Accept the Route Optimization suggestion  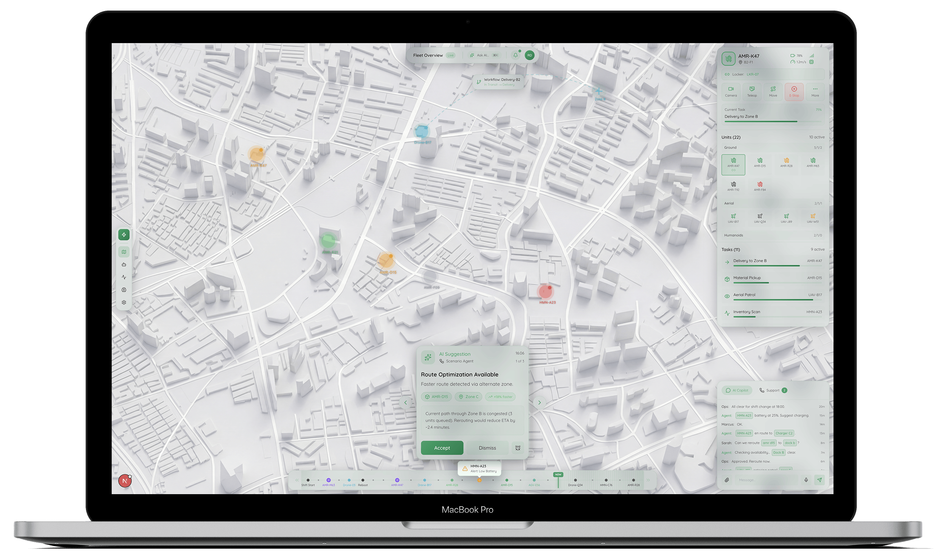point(442,448)
